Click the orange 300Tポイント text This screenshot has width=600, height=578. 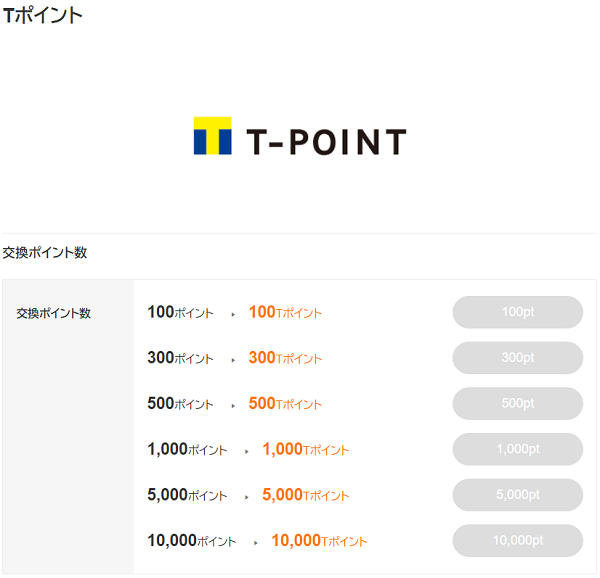click(x=285, y=358)
